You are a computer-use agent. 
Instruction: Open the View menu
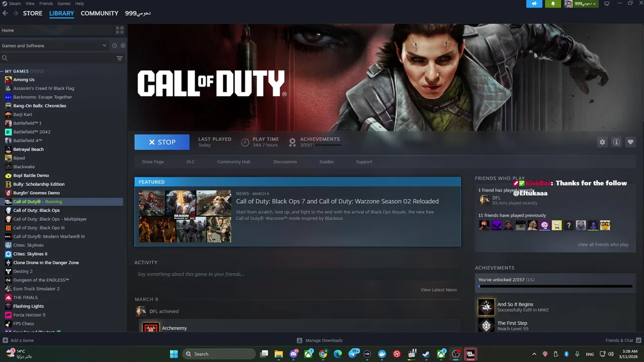[x=30, y=4]
